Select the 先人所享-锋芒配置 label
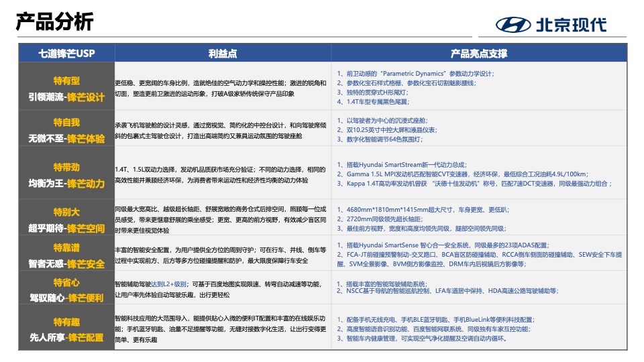The width and height of the screenshot is (644, 362). pyautogui.click(x=66, y=337)
